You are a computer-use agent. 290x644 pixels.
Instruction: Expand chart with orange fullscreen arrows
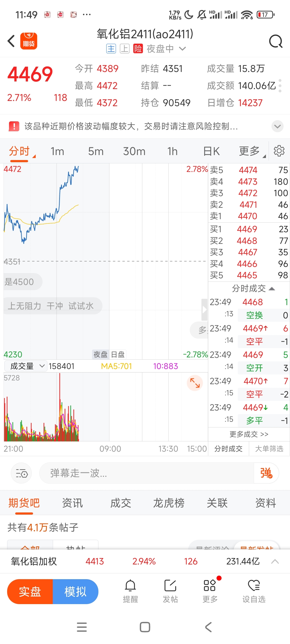[x=195, y=383]
